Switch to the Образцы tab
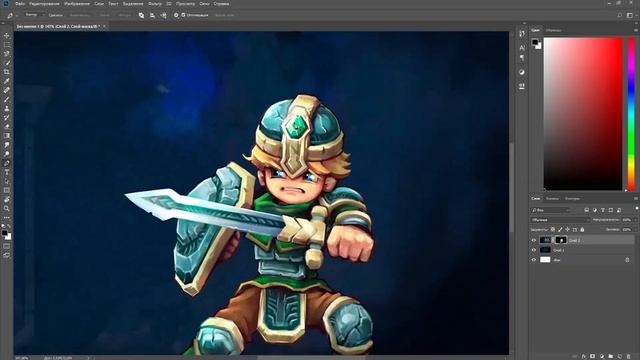This screenshot has width=640, height=360. point(553,30)
